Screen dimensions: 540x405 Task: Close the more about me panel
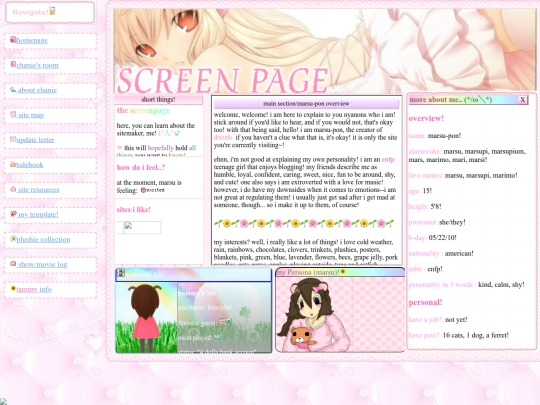pyautogui.click(x=522, y=100)
